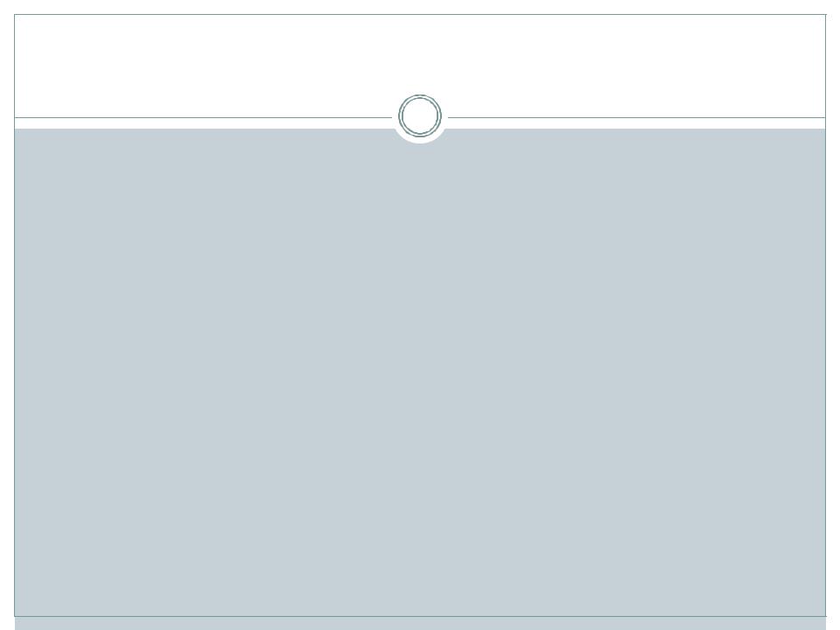The width and height of the screenshot is (840, 630).
Task: Click the horizontal divider right of the circle
Action: 636,117
